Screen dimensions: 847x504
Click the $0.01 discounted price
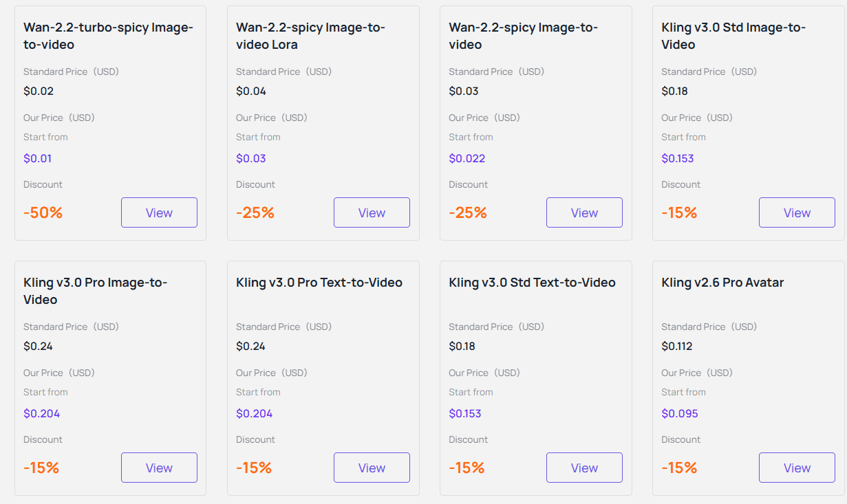(38, 158)
